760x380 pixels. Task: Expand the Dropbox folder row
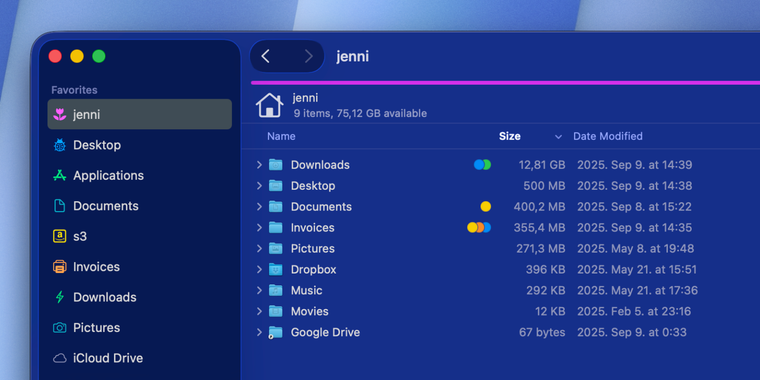point(259,269)
